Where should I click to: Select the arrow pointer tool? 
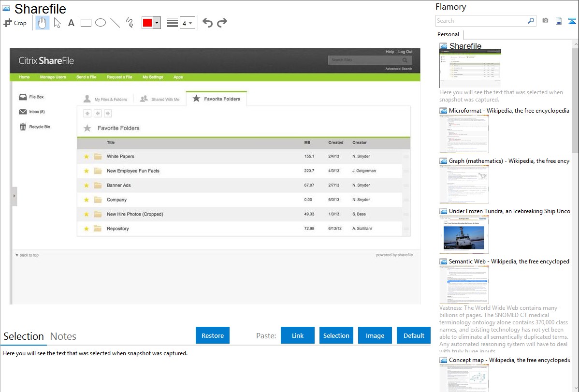(57, 23)
